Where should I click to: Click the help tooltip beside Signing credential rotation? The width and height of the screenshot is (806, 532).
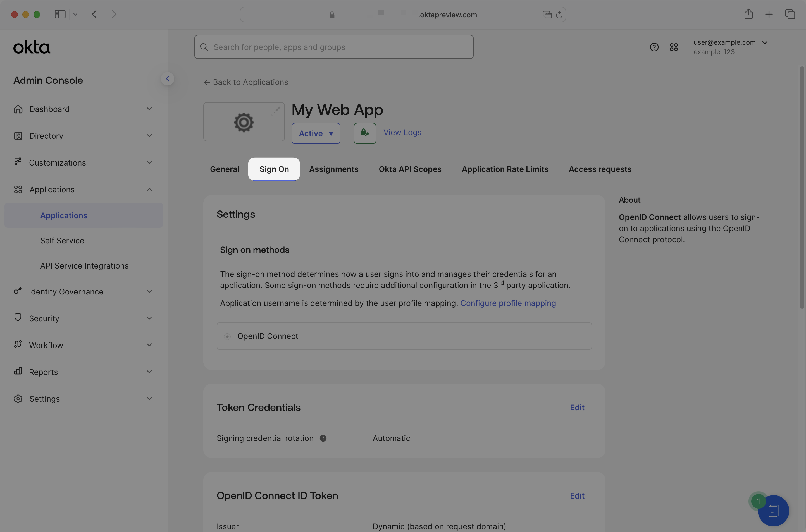323,438
